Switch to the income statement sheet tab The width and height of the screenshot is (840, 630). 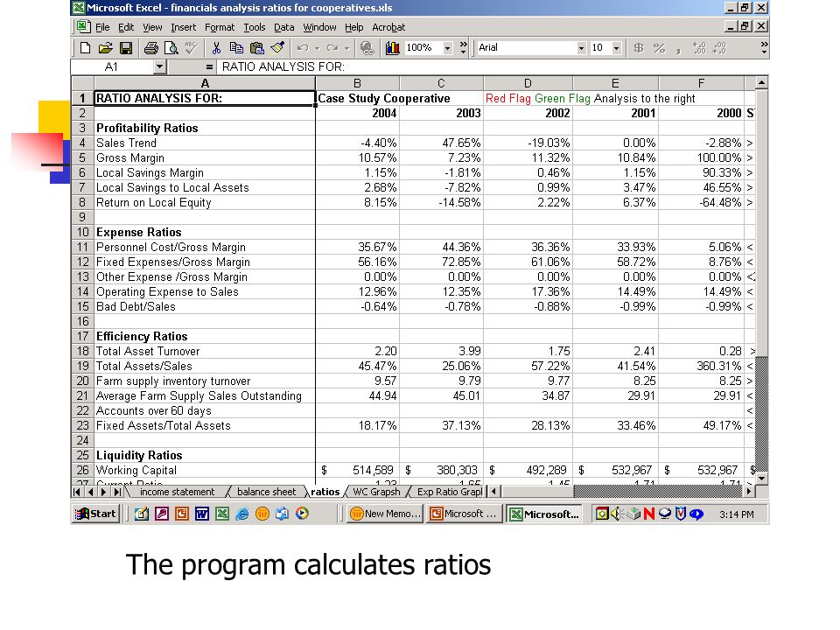click(177, 492)
